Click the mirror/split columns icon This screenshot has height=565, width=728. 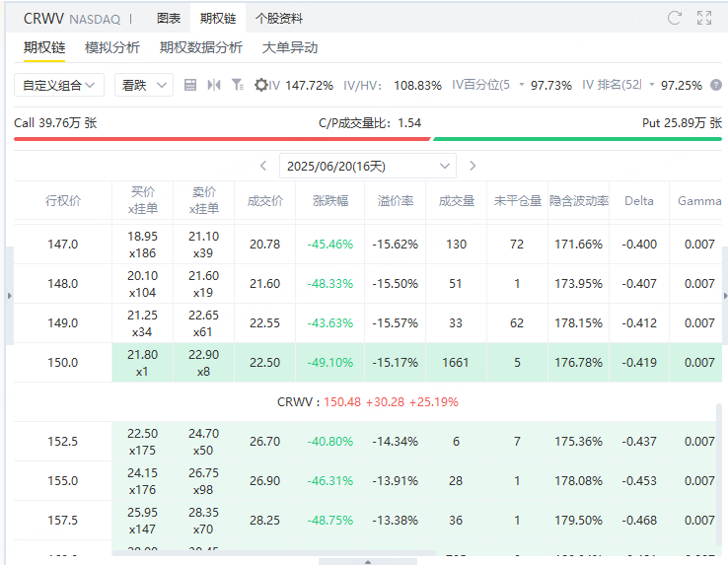tap(214, 85)
